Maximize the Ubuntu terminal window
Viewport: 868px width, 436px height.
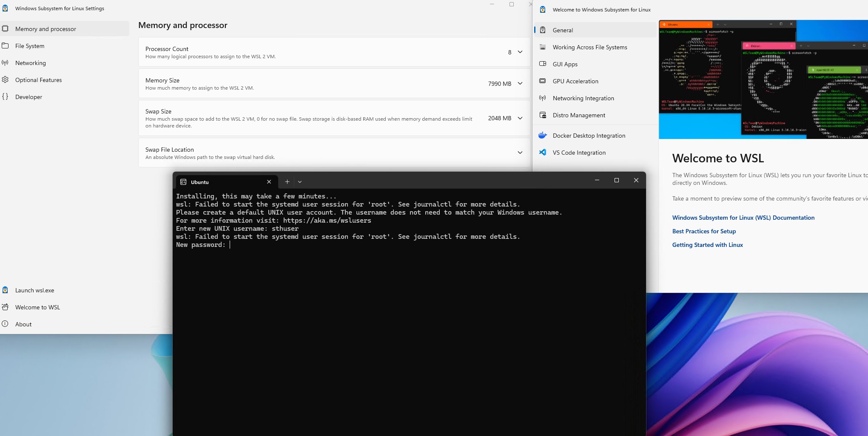[617, 180]
